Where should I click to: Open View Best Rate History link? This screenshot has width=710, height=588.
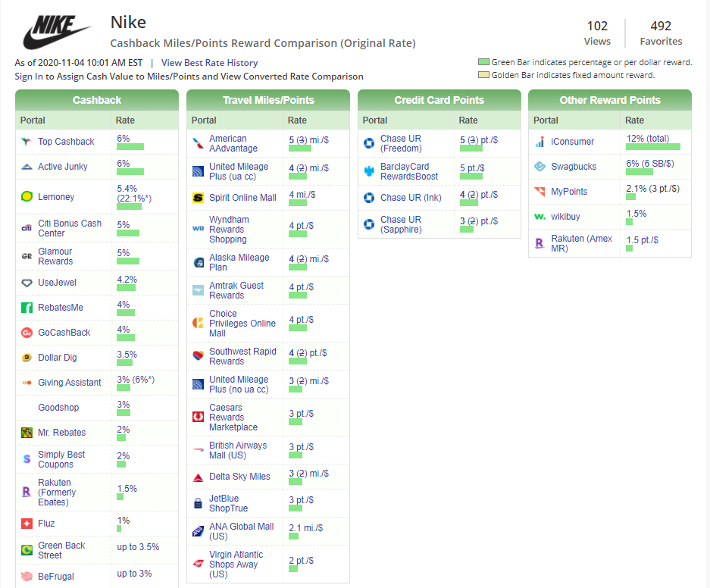209,63
